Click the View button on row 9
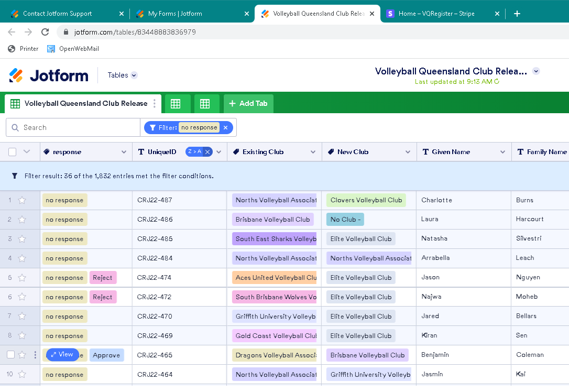 [x=62, y=355]
